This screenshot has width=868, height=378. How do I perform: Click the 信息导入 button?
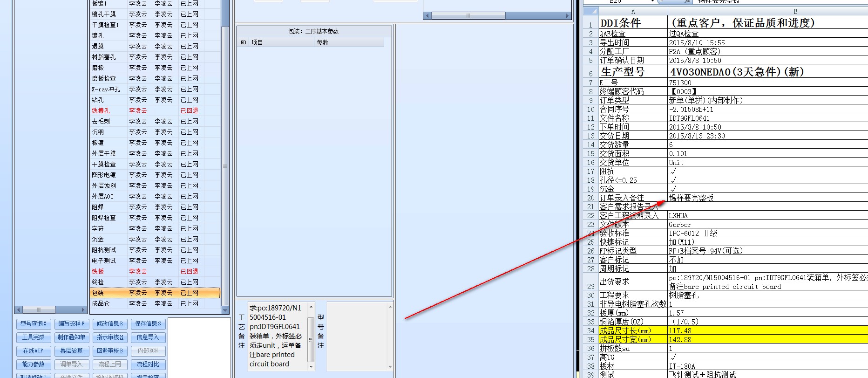click(x=148, y=337)
